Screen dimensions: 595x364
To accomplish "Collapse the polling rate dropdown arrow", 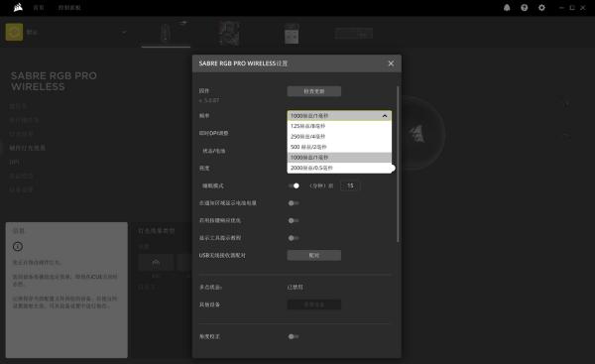I will click(385, 116).
